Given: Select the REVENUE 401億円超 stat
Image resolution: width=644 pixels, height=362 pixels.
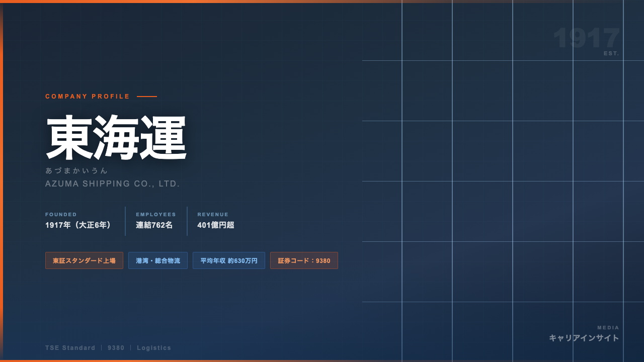Looking at the screenshot, I should tap(216, 221).
